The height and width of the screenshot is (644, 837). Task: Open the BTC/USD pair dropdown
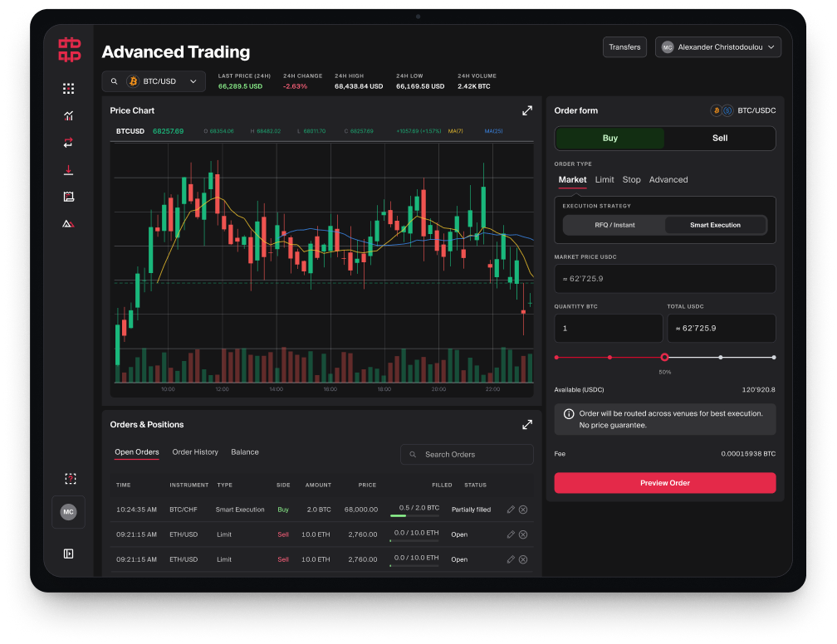click(x=154, y=81)
